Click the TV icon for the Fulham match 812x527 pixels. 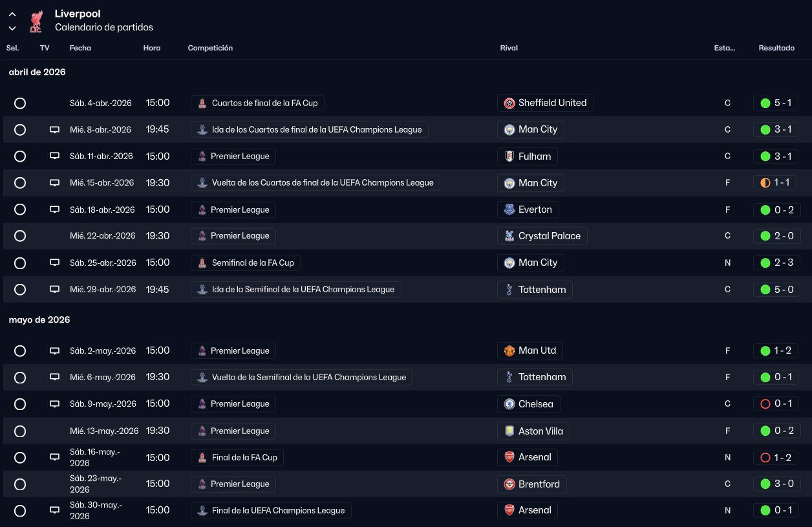(55, 156)
